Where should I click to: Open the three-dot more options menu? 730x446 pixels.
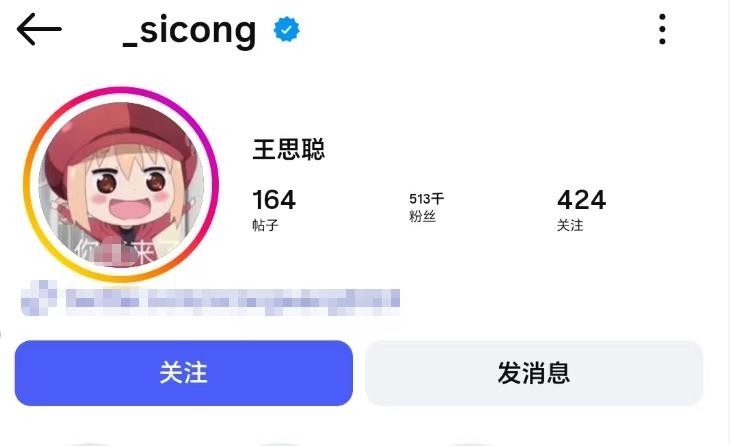pyautogui.click(x=662, y=29)
